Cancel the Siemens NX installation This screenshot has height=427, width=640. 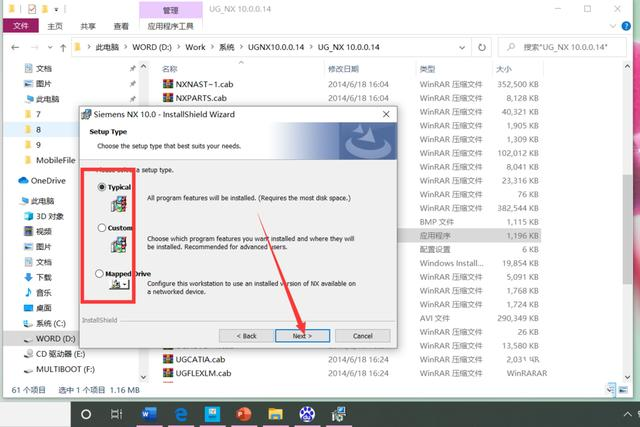click(362, 336)
